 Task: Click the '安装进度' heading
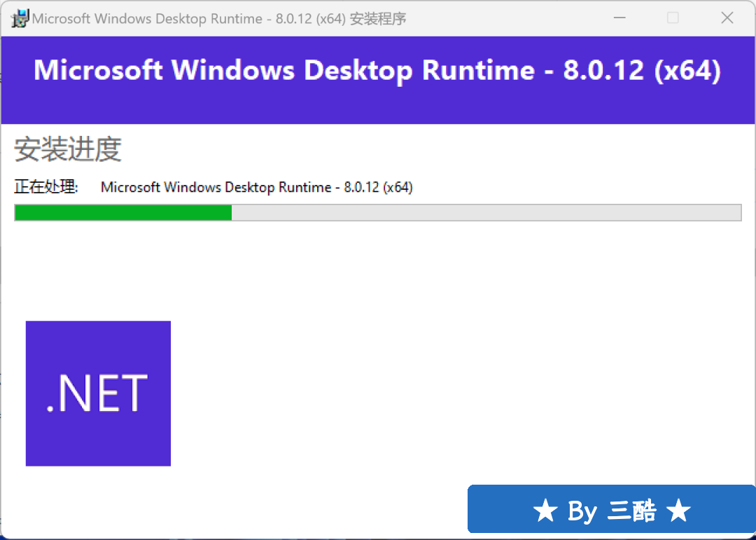[x=67, y=149]
